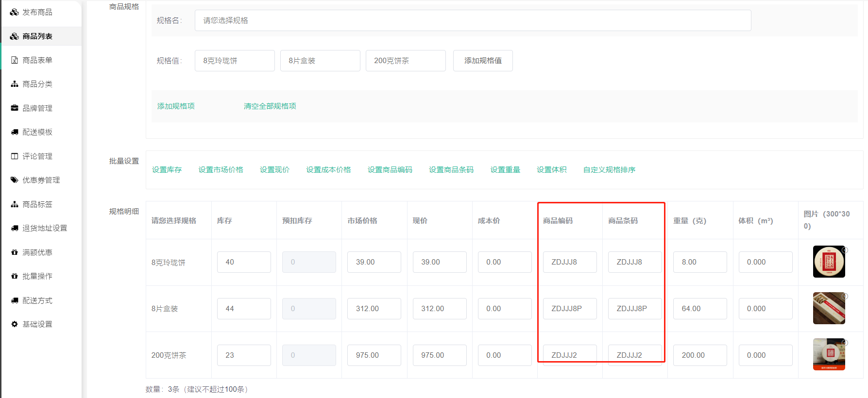Click the 清空全部规格项 link
Viewport: 868px width, 398px height.
(270, 106)
